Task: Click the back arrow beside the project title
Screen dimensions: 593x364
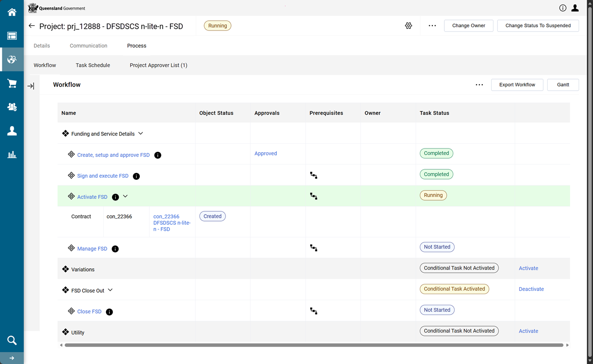Action: click(x=31, y=26)
